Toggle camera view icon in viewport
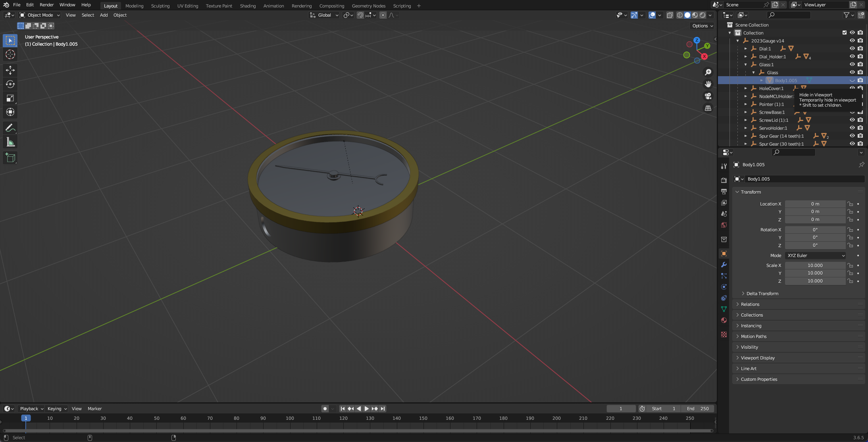868x442 pixels. [x=708, y=96]
